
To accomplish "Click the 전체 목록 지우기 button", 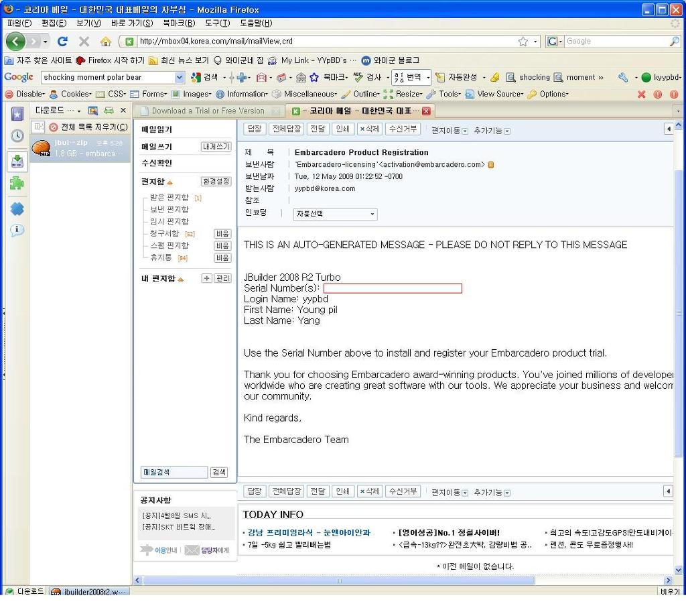I will pyautogui.click(x=89, y=127).
